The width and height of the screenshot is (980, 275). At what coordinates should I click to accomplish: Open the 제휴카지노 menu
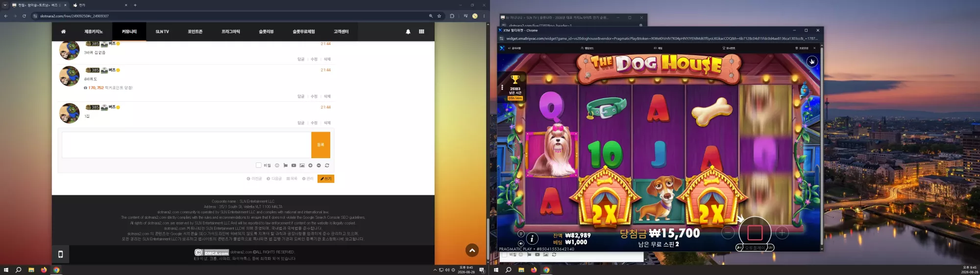(x=93, y=32)
